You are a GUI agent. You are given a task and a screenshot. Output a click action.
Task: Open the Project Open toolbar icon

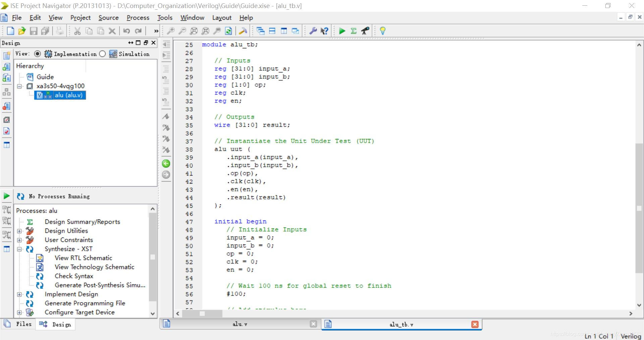[22, 31]
